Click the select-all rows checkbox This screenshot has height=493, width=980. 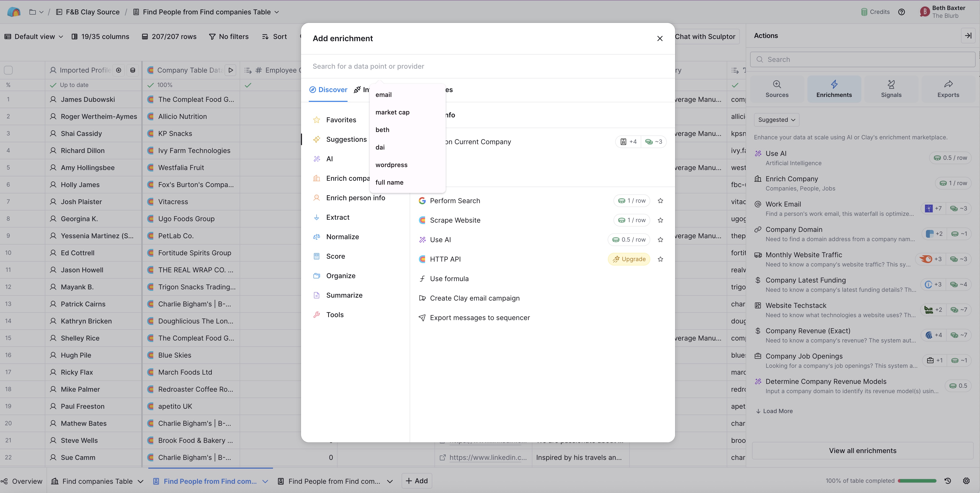click(8, 70)
